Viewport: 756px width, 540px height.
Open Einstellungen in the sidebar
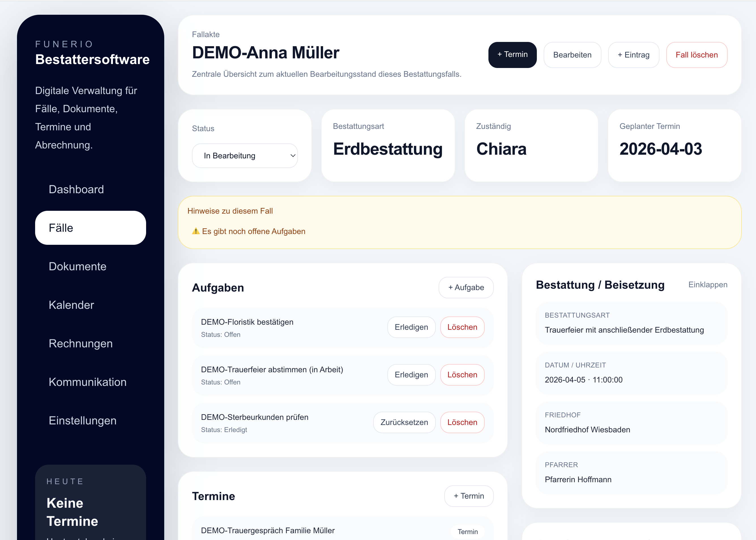(82, 421)
